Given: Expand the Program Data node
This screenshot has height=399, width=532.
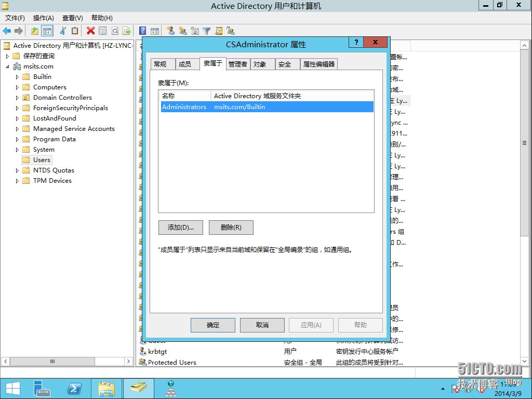Looking at the screenshot, I should click(17, 139).
